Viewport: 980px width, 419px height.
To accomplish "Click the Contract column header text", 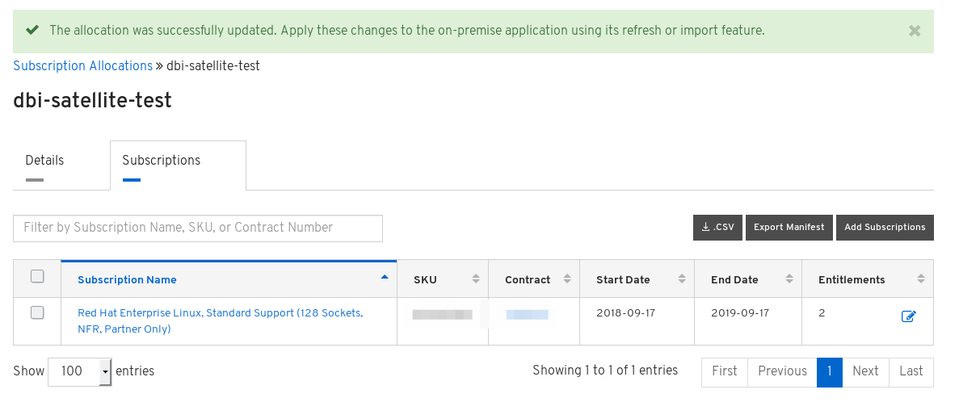I will click(x=528, y=280).
